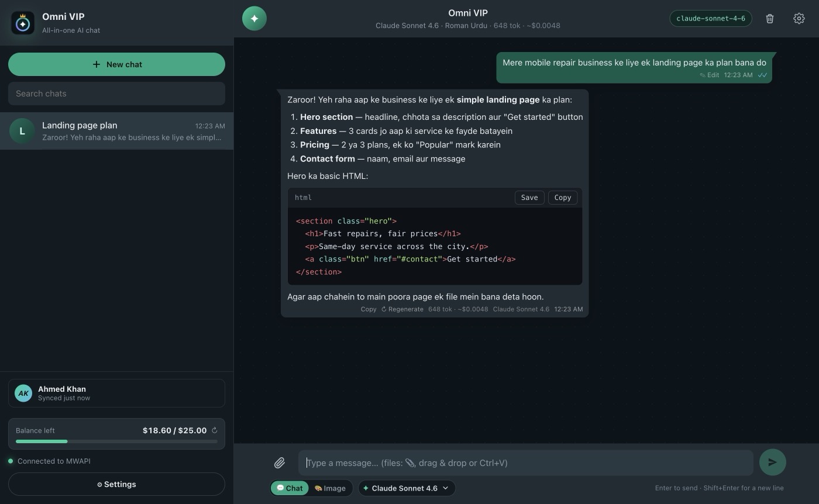Screen dimensions: 819x504
Task: Edit the sent user message
Action: [710, 75]
